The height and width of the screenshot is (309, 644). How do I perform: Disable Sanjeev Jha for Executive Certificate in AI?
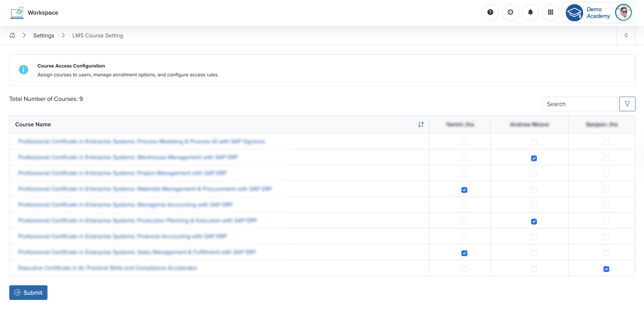(606, 269)
